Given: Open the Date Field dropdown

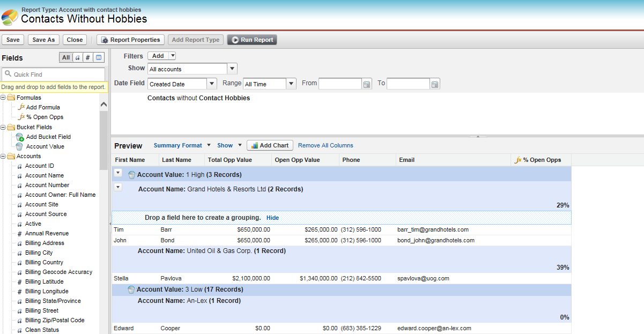Looking at the screenshot, I should tap(211, 84).
